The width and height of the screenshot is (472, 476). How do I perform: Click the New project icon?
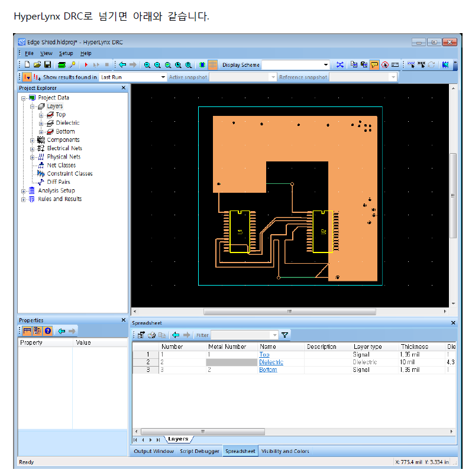pos(27,64)
